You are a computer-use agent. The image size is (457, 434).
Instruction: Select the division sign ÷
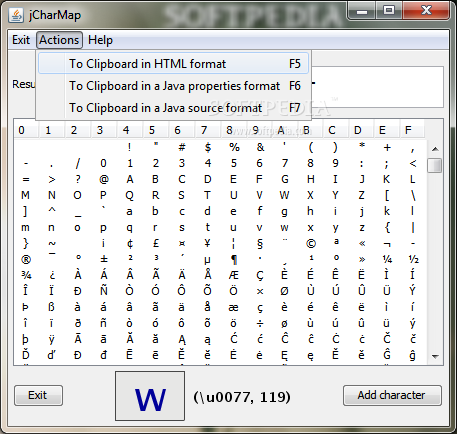coord(260,323)
